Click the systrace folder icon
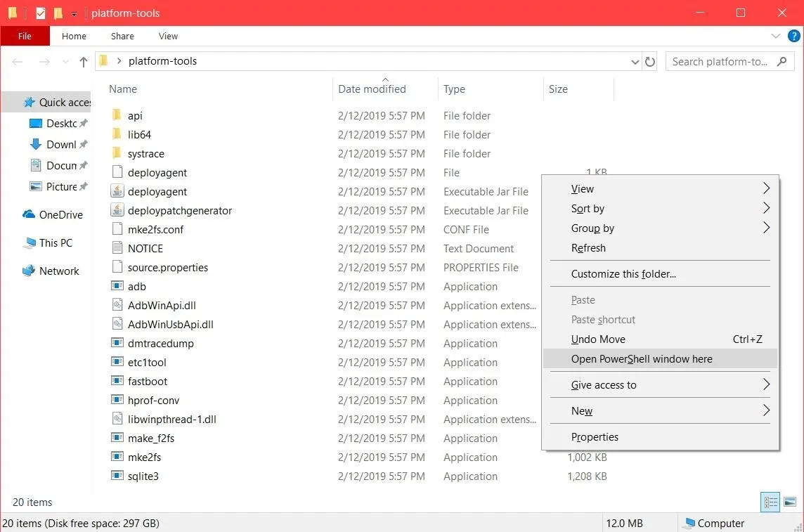Viewport: 804px width, 532px height. tap(117, 153)
